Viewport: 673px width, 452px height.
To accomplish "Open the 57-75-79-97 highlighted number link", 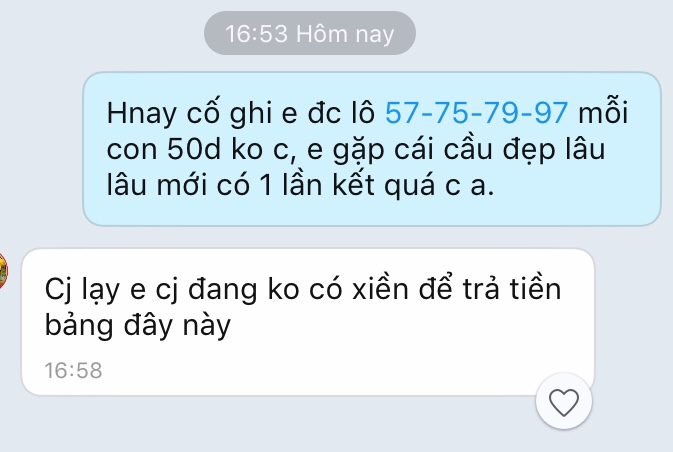I will 476,113.
